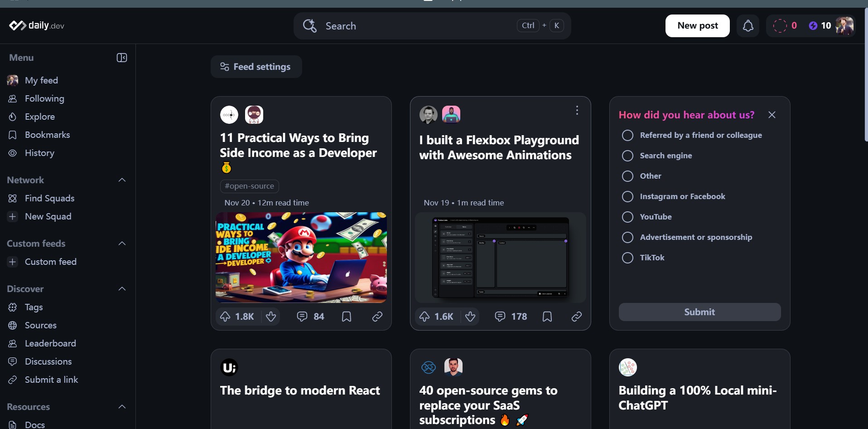868x429 pixels.
Task: Click the search magnifier icon
Action: click(310, 26)
